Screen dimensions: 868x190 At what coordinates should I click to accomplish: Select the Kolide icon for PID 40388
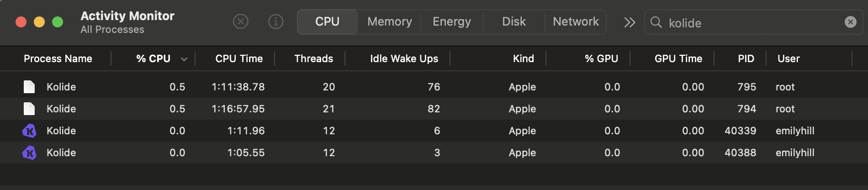coord(29,153)
